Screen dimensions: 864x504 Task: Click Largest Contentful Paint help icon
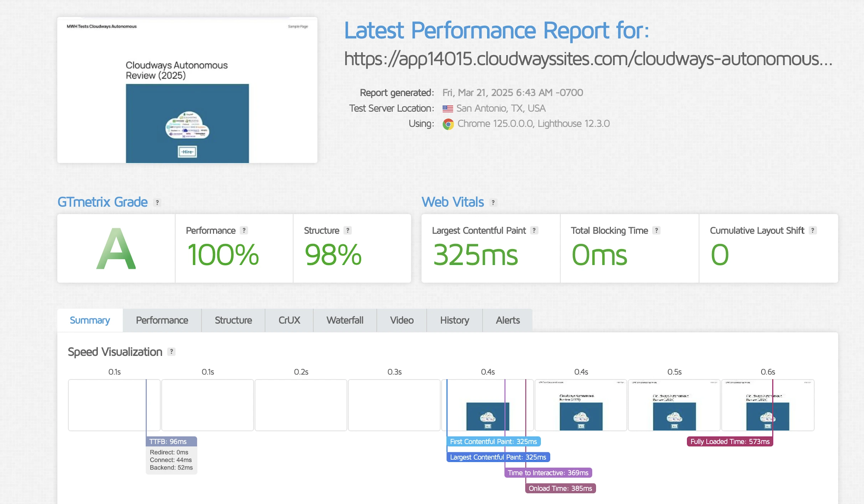(x=534, y=231)
